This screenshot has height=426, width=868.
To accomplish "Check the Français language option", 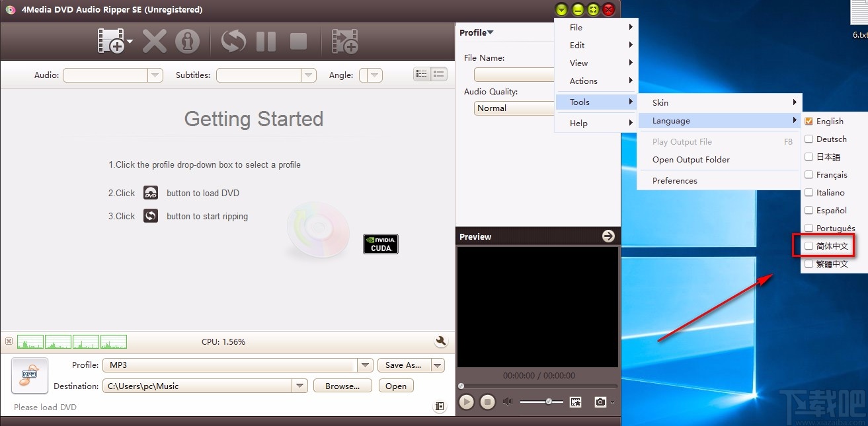I will (809, 174).
